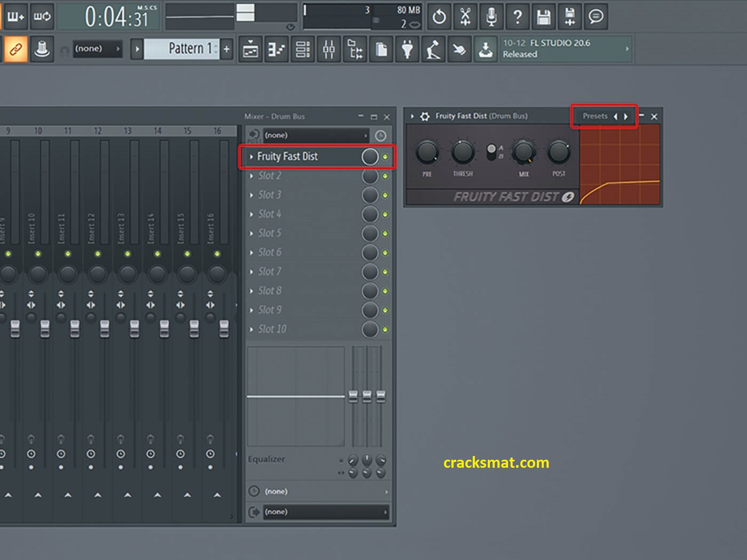Open the mixer output (none) dropdown
This screenshot has height=560, width=747.
(x=325, y=512)
